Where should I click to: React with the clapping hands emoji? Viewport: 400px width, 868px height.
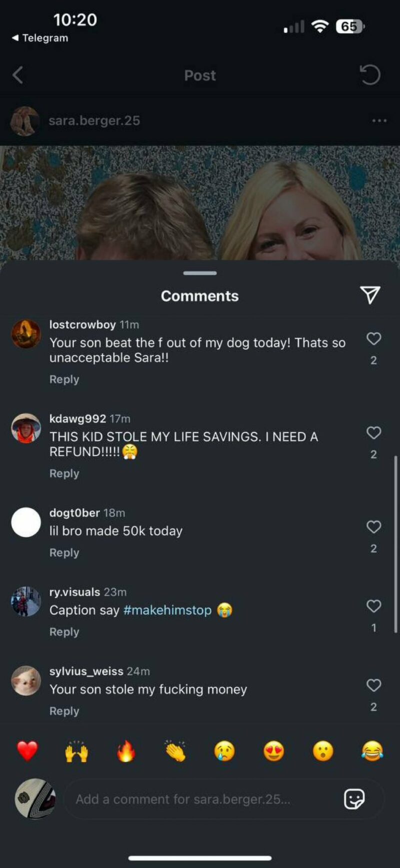coord(175,751)
